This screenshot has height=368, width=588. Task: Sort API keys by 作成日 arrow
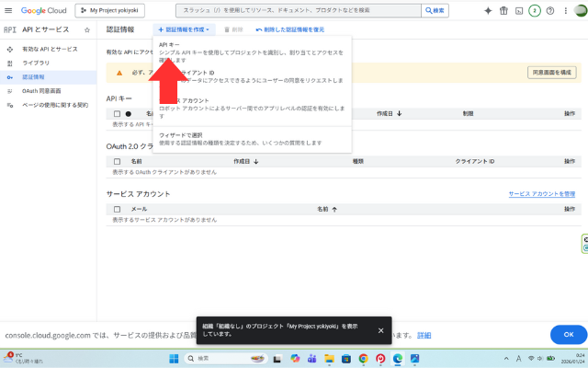pyautogui.click(x=400, y=113)
